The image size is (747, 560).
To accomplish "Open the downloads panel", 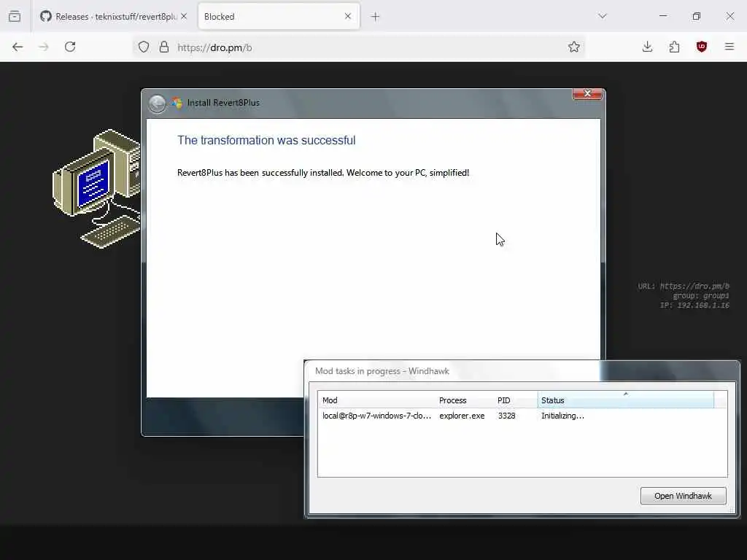I will coord(648,47).
